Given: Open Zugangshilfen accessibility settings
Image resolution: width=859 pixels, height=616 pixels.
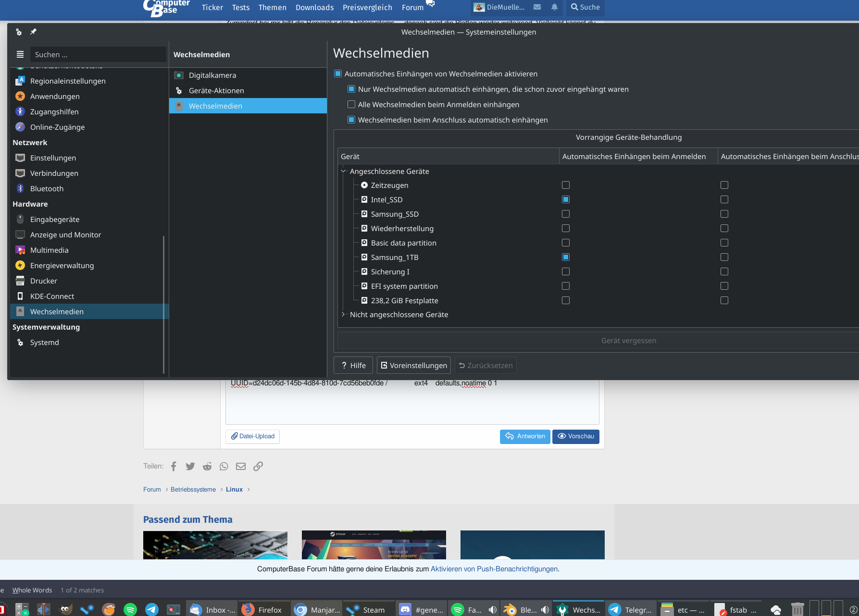Looking at the screenshot, I should pyautogui.click(x=54, y=111).
